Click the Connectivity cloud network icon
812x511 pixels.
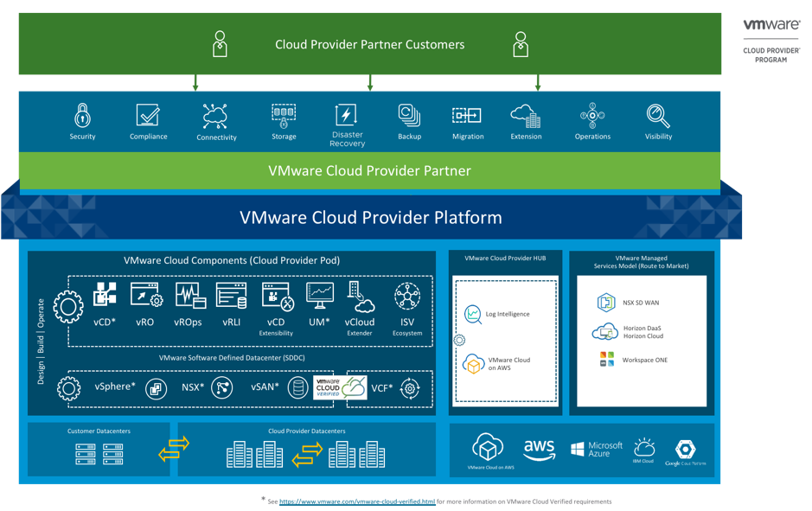tap(215, 116)
